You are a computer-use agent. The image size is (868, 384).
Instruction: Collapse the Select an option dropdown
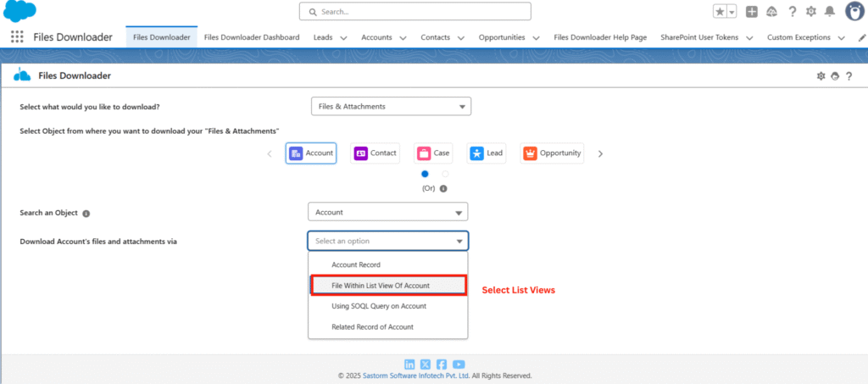pos(388,241)
